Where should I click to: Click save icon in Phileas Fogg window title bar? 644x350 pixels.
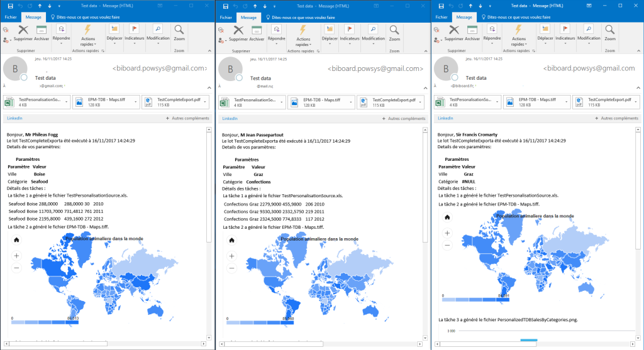[x=10, y=6]
